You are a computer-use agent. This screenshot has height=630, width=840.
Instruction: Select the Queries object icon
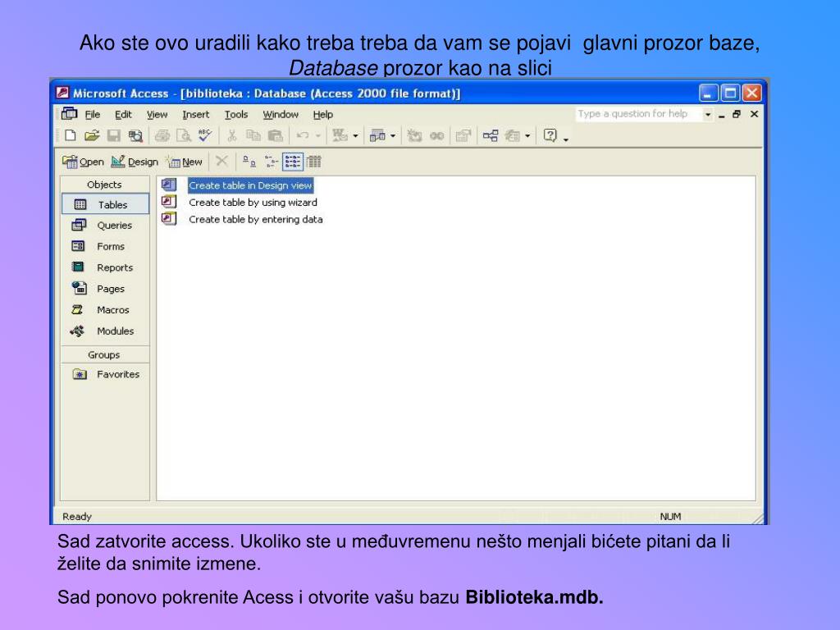point(80,226)
